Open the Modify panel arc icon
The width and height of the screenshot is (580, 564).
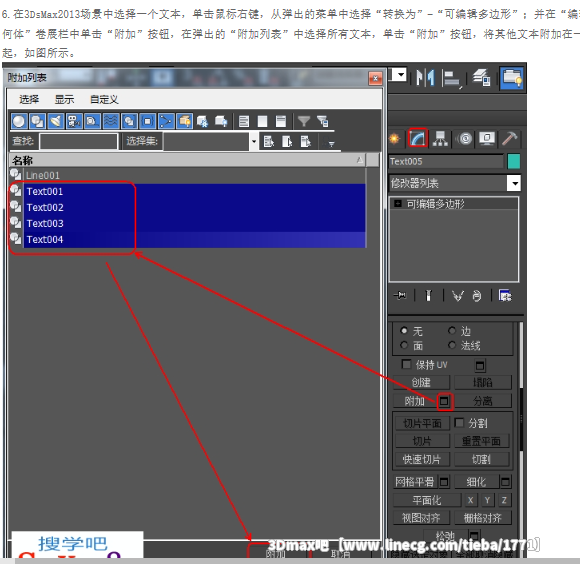tap(418, 139)
